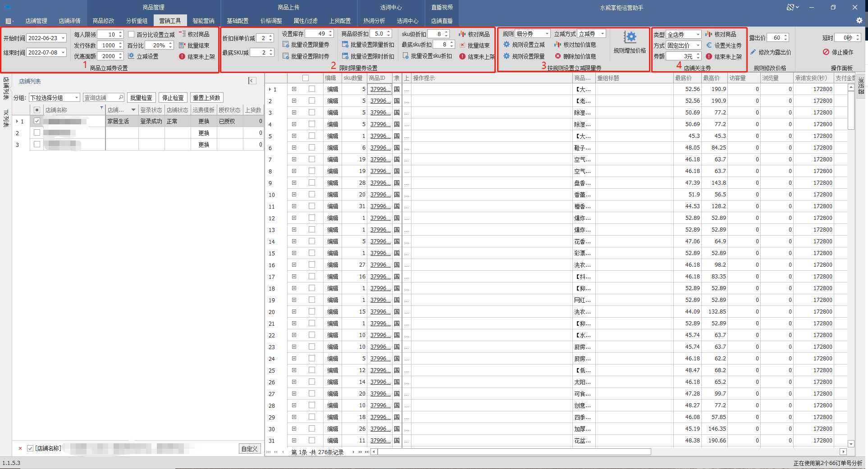Click the 批量检查 button
This screenshot has width=868, height=469.
pyautogui.click(x=141, y=98)
